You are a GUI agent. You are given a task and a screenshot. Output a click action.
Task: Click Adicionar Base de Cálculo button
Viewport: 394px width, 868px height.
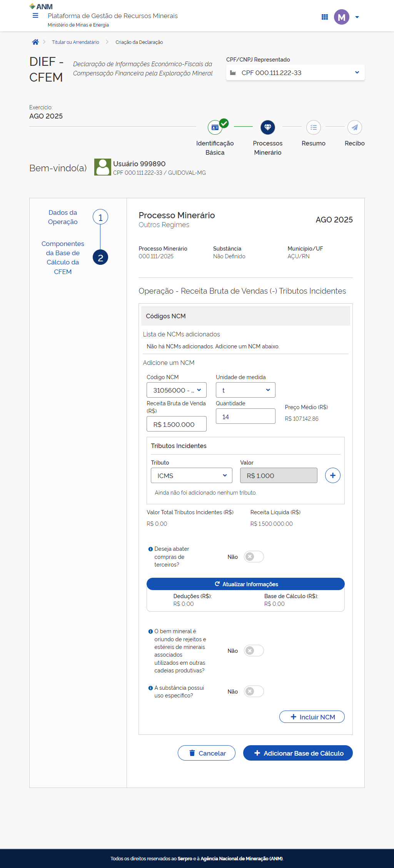[298, 753]
